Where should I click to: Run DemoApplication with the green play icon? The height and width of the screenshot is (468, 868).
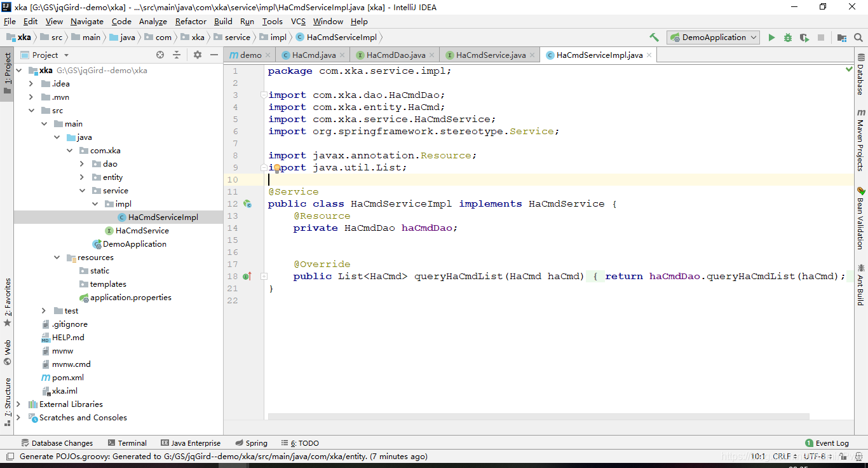click(771, 38)
